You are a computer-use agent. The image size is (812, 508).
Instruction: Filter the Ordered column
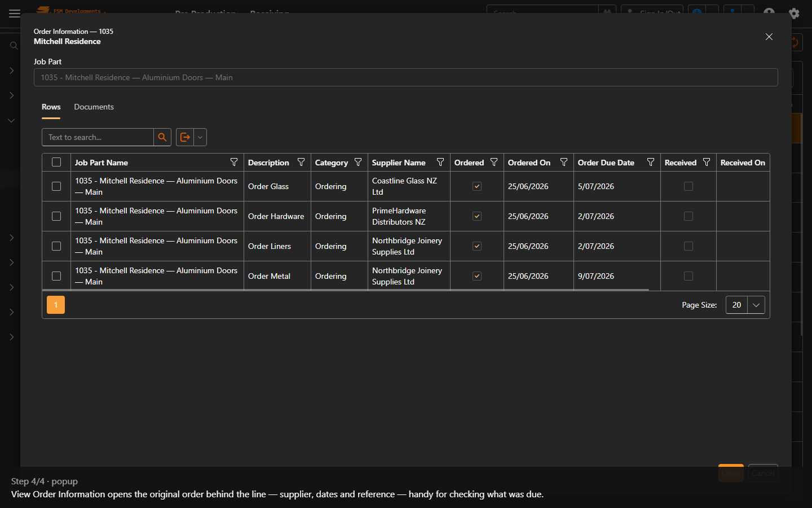(494, 163)
